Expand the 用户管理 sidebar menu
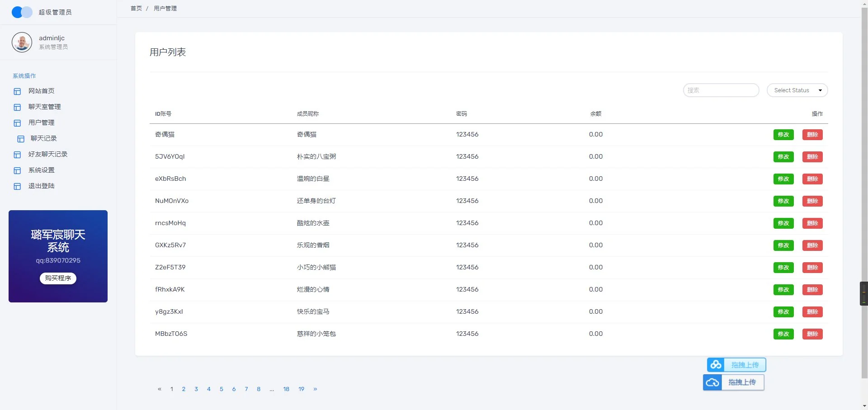 (x=41, y=123)
